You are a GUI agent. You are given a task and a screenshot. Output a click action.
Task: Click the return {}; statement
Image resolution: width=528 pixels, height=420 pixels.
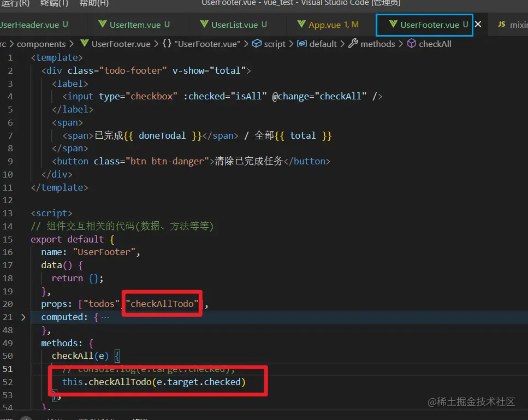78,279
